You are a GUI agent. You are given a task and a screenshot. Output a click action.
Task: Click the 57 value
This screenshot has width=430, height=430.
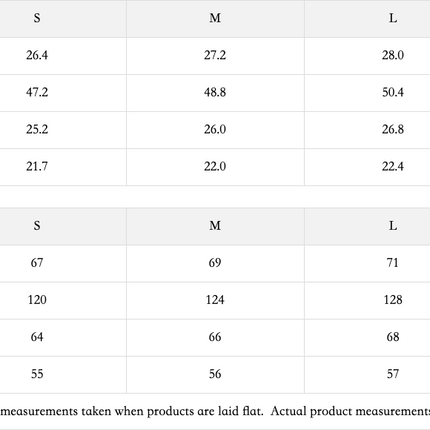393,374
